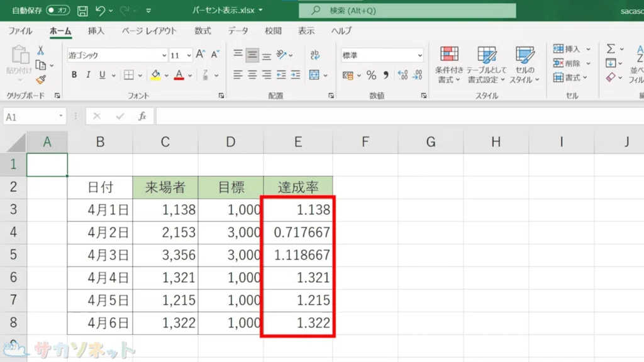Open font settings dialog launcher
The height and width of the screenshot is (362, 644).
pos(221,96)
